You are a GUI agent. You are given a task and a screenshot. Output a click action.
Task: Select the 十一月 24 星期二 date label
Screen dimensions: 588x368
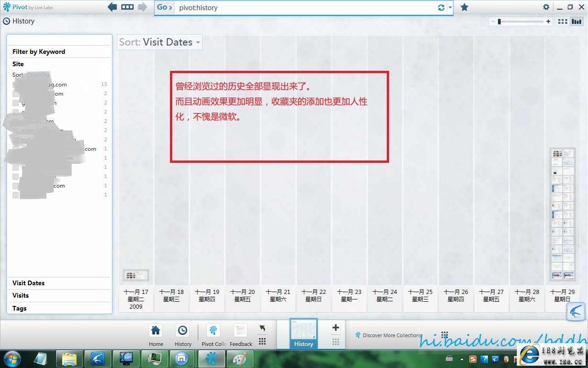click(384, 299)
